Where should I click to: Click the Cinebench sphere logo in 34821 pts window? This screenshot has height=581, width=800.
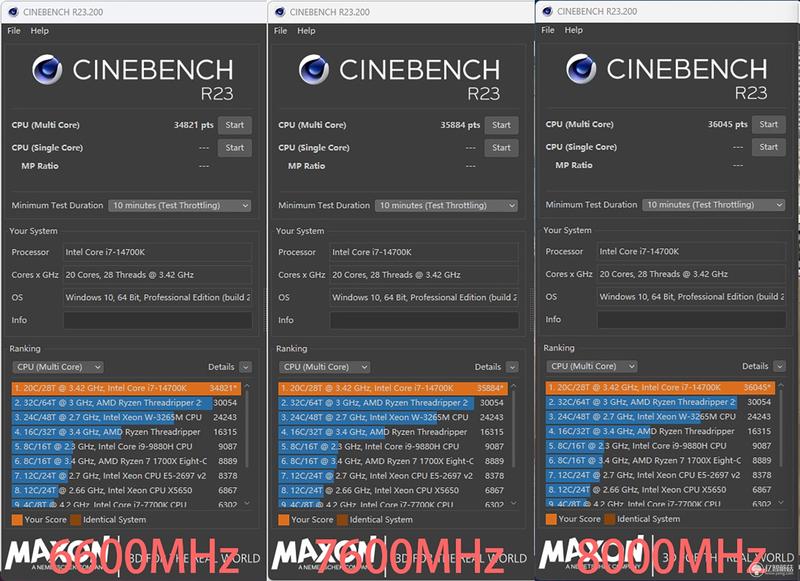coord(47,70)
